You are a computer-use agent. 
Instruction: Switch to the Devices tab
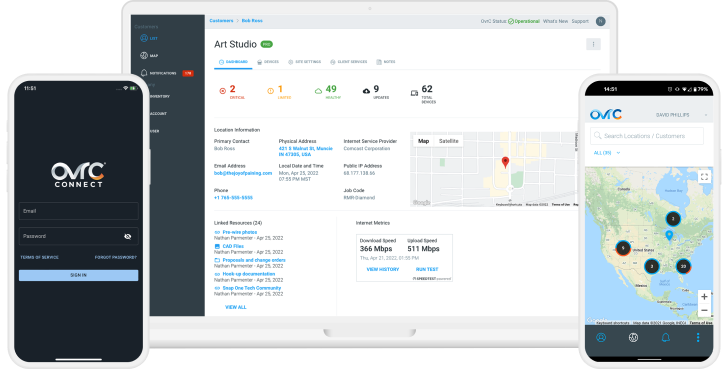(268, 62)
